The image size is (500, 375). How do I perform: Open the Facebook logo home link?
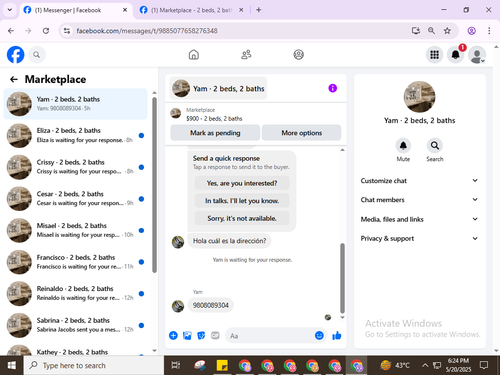[x=15, y=55]
